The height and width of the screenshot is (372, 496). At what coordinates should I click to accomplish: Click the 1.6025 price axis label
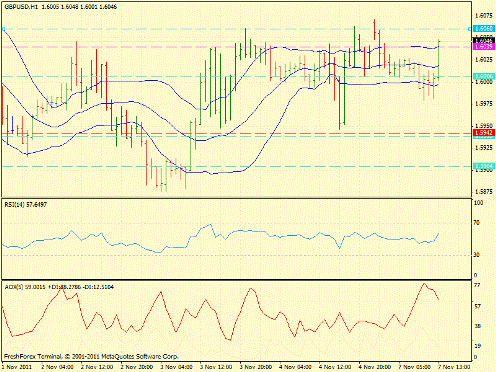(x=484, y=59)
